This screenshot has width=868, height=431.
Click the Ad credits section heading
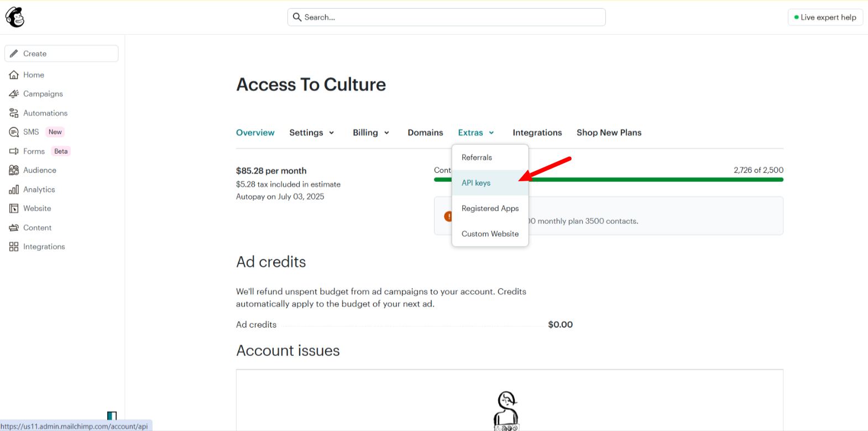click(x=271, y=262)
